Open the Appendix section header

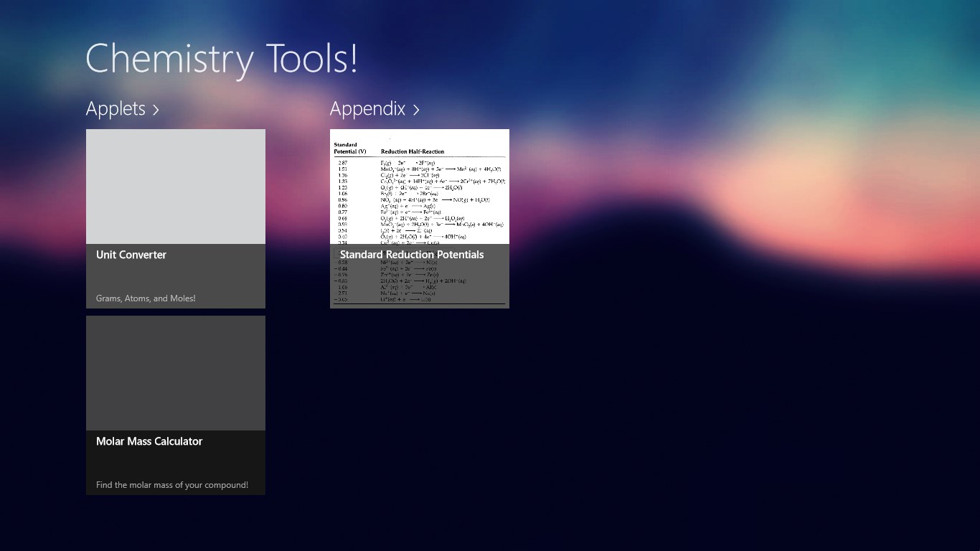(x=367, y=108)
